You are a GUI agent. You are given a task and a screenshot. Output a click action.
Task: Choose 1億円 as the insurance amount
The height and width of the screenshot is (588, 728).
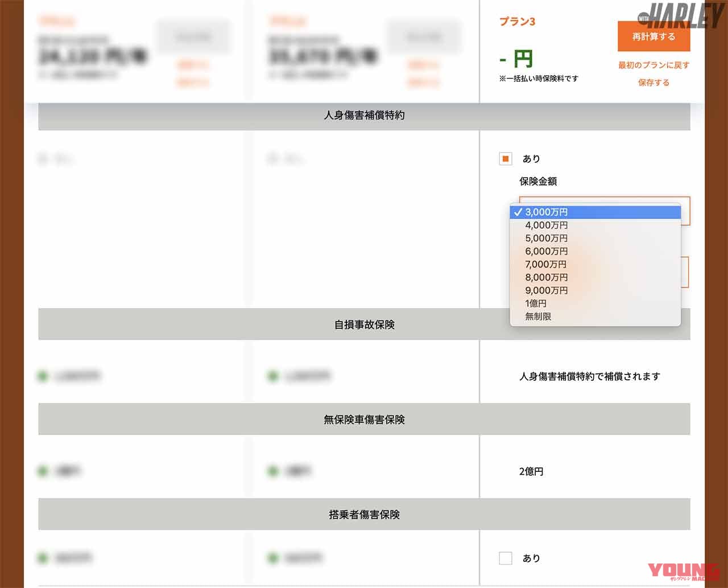click(535, 303)
